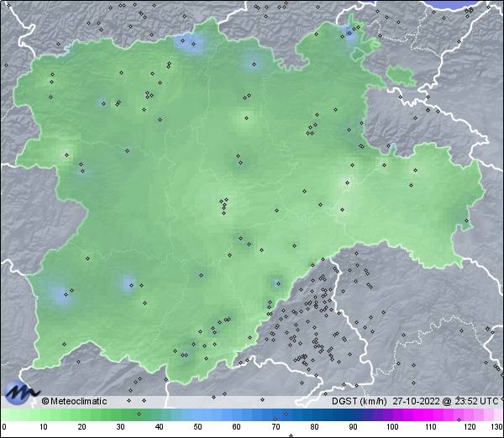Click the small isolated green enclave region
Screen dimensions: 504x438
(x=401, y=76)
